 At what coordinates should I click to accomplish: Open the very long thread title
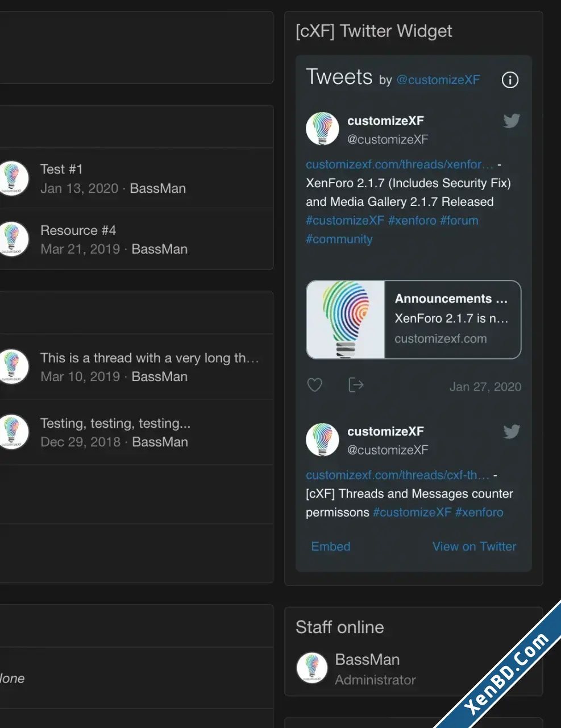coord(149,358)
